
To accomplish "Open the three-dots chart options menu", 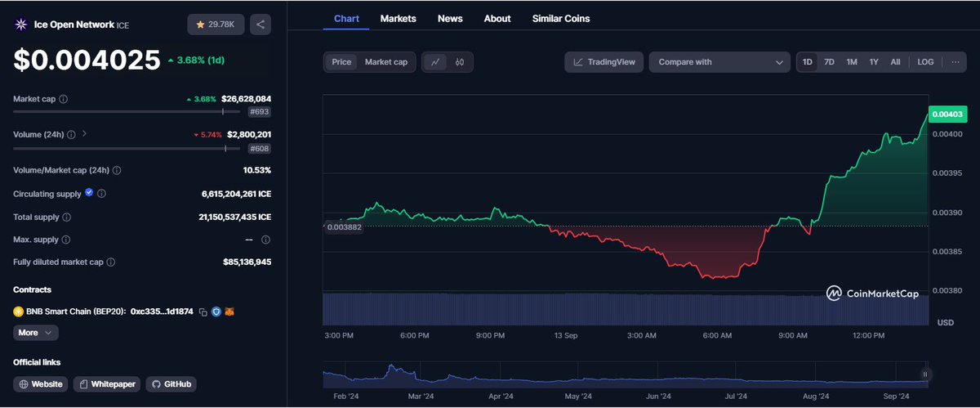I will click(x=955, y=62).
